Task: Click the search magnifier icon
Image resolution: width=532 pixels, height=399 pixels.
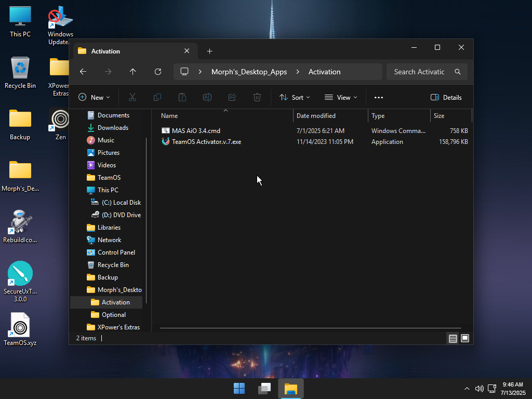Action: pyautogui.click(x=458, y=72)
